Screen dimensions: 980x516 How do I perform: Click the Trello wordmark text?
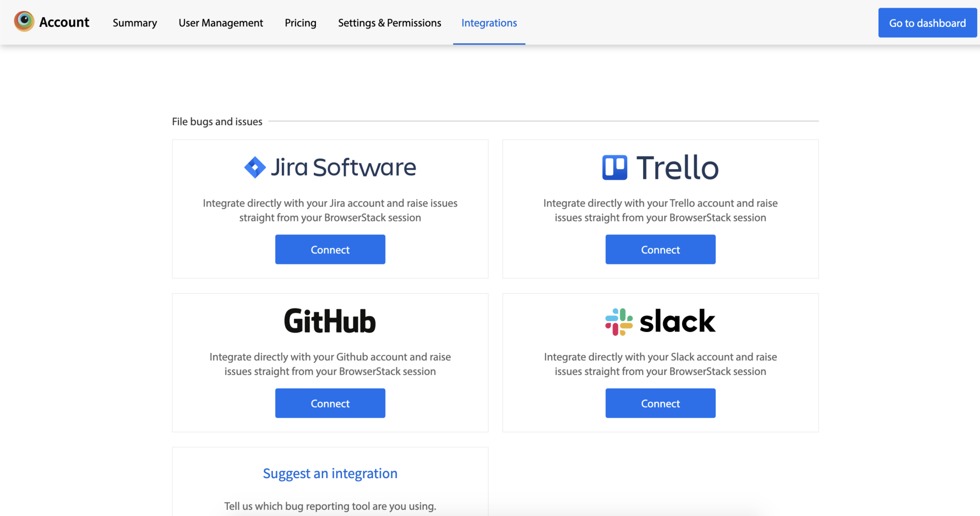point(677,168)
